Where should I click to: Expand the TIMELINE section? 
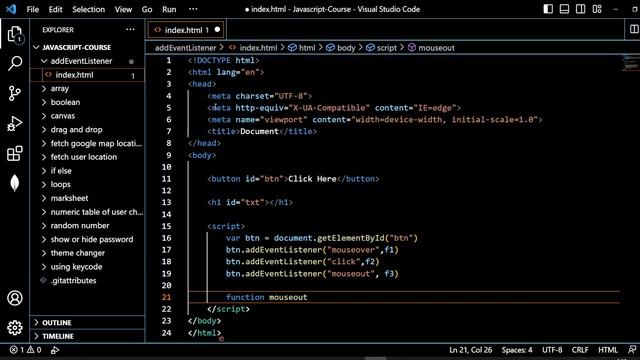point(87,336)
